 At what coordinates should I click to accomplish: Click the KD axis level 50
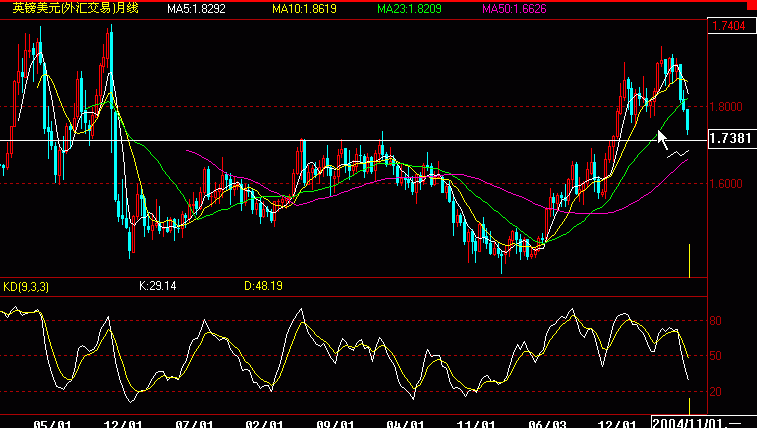point(715,356)
